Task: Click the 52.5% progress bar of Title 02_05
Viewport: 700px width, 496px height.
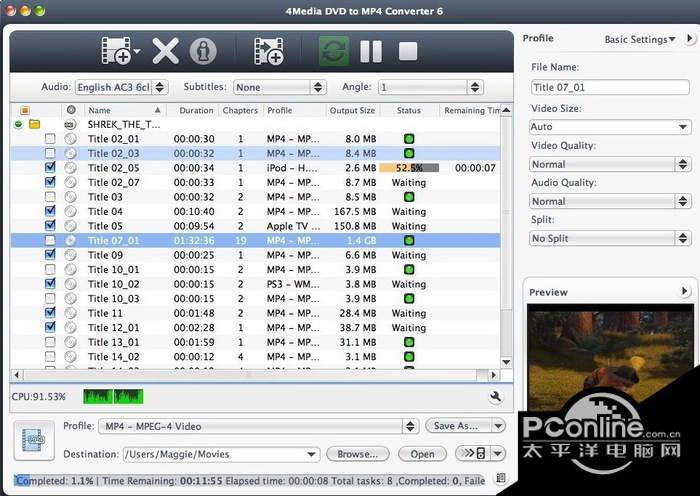Action: pos(409,168)
